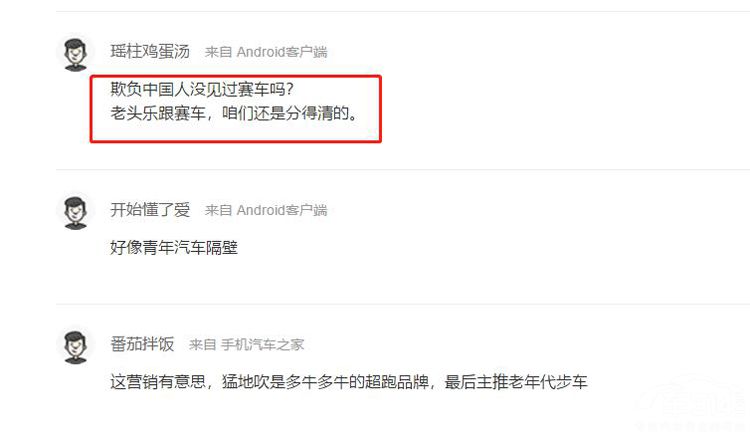Click the faded watermark logo at bottom right
Viewport: 750px width, 438px height.
[694, 404]
